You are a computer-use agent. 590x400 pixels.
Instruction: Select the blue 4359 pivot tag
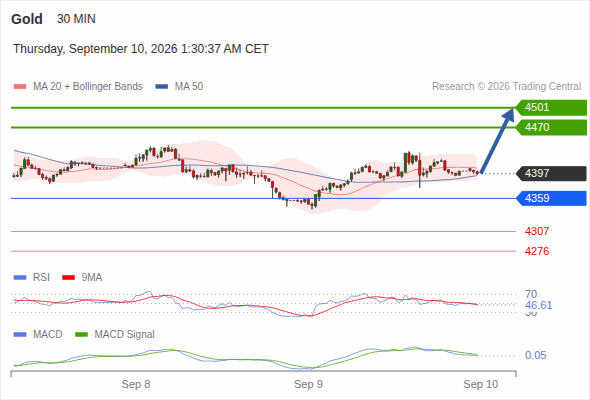click(x=551, y=198)
